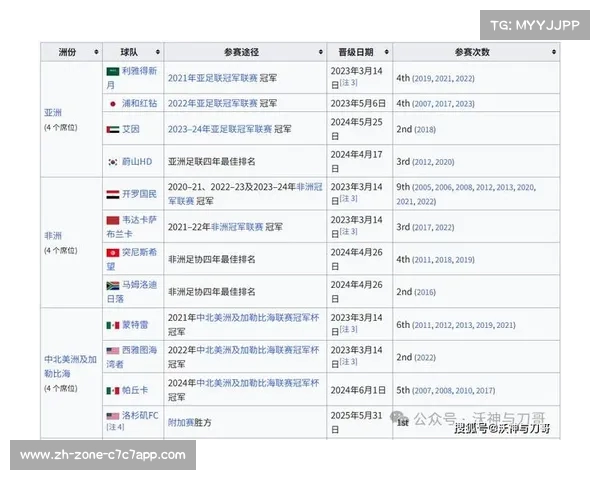Open footnote 注 3 in 蒙特雷 row
The width and height of the screenshot is (600, 480).
coord(349,329)
